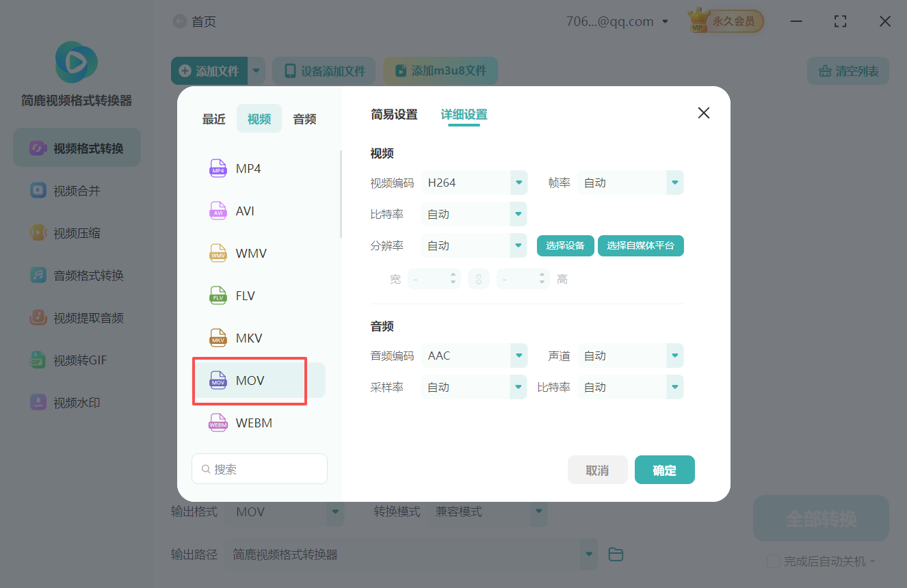This screenshot has height=588, width=907.
Task: Switch to the 音频 tab
Action: pyautogui.click(x=304, y=118)
